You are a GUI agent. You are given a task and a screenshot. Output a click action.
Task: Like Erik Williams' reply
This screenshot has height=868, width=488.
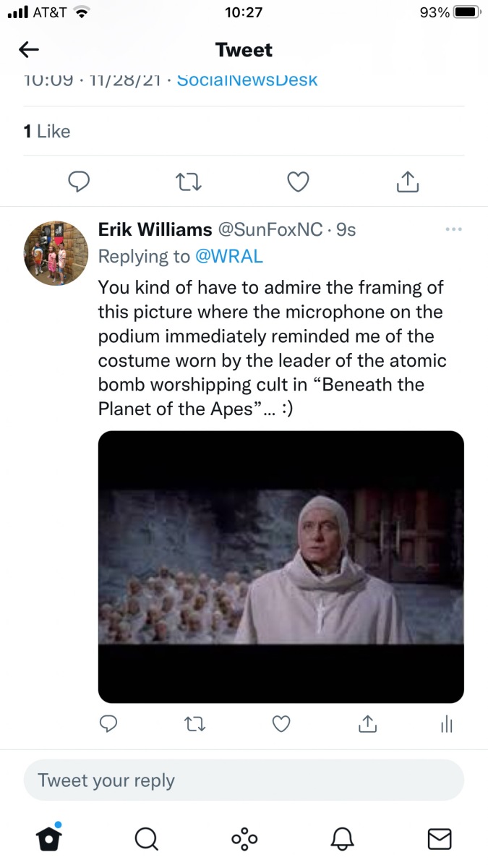(x=281, y=723)
